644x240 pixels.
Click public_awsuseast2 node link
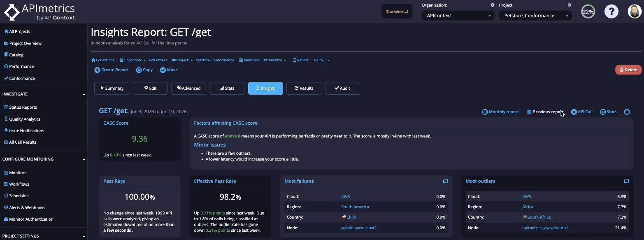[359, 228]
